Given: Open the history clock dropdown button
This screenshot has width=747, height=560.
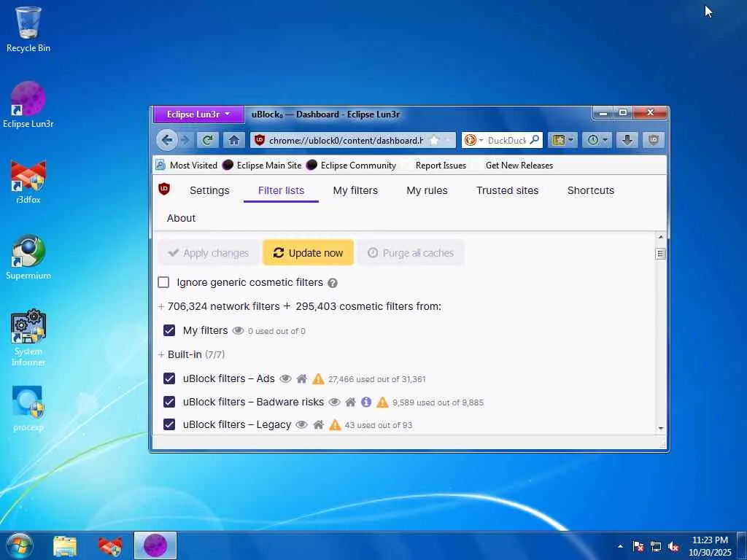Looking at the screenshot, I should (597, 140).
